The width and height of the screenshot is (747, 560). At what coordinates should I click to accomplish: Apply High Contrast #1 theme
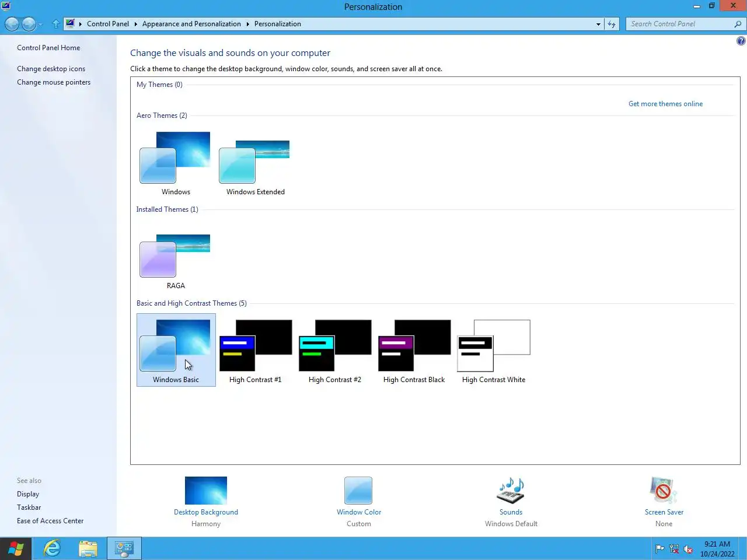coord(255,350)
